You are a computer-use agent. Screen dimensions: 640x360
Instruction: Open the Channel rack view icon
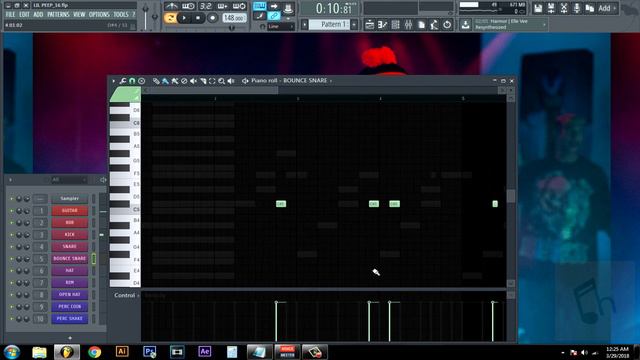(x=395, y=25)
